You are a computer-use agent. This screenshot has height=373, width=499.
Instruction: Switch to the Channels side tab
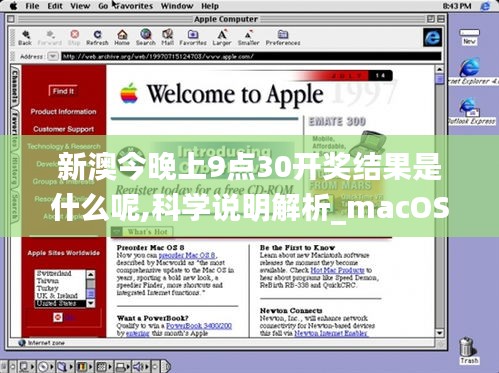click(15, 86)
